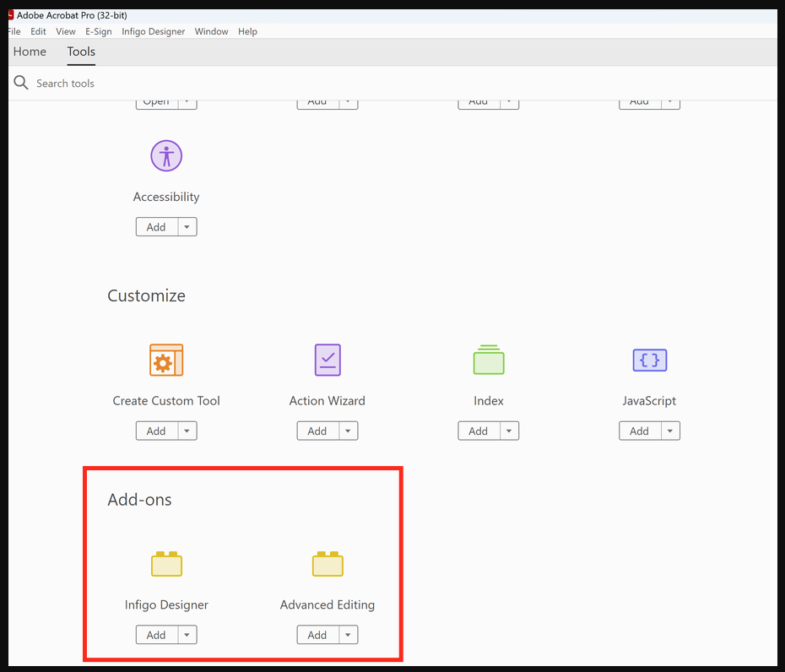
Task: Open the Create Custom Tool icon
Action: pos(166,360)
